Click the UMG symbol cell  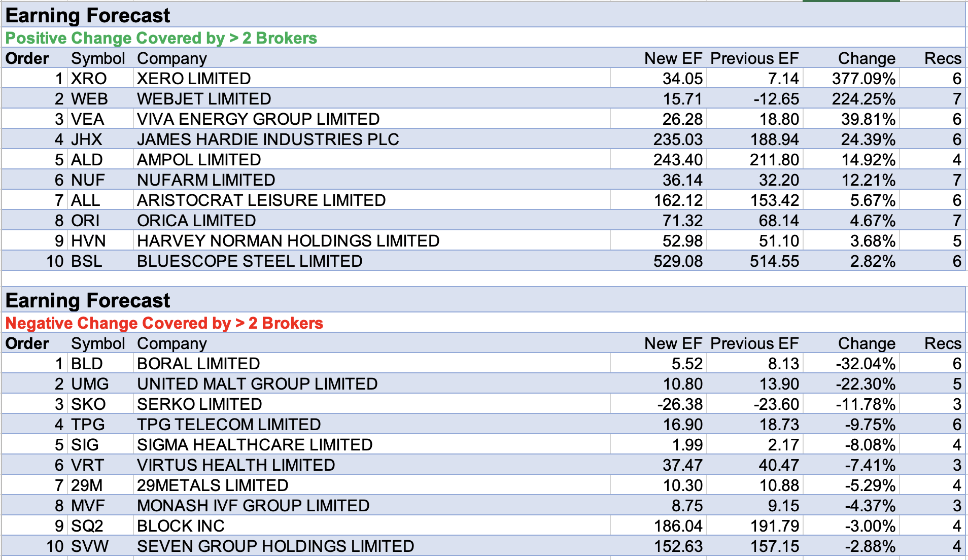coord(90,384)
